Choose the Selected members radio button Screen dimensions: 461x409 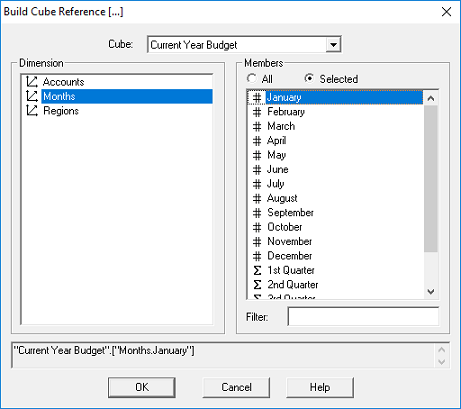coord(309,79)
